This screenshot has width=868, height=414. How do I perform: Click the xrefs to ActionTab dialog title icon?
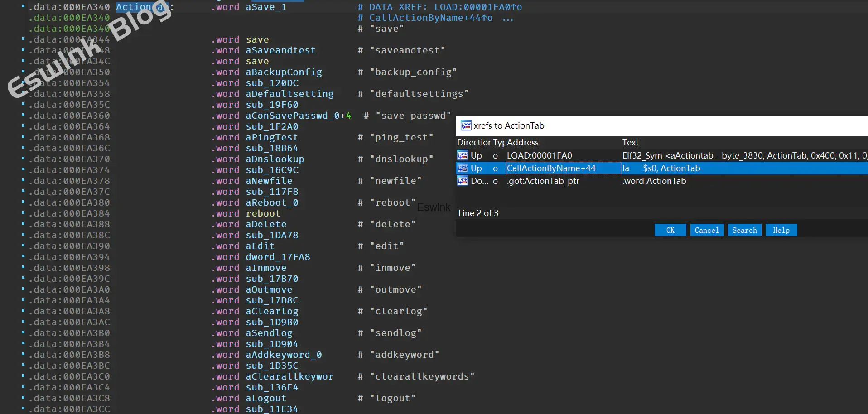466,125
